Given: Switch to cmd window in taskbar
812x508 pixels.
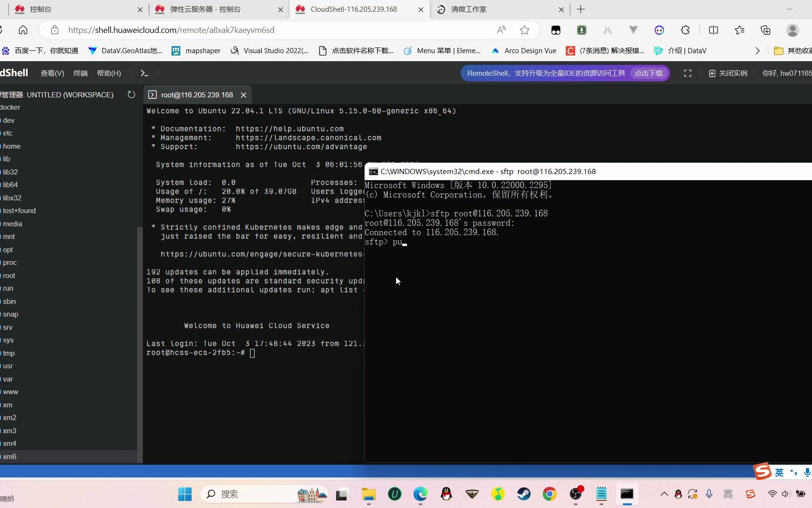Looking at the screenshot, I should (x=627, y=494).
